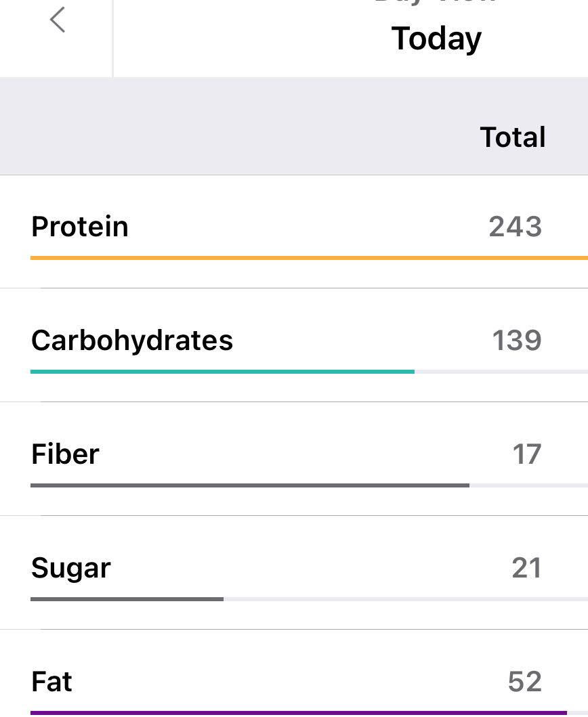Viewport: 588px width, 717px height.
Task: Tap the Carbohydrates total value 139
Action: 516,341
